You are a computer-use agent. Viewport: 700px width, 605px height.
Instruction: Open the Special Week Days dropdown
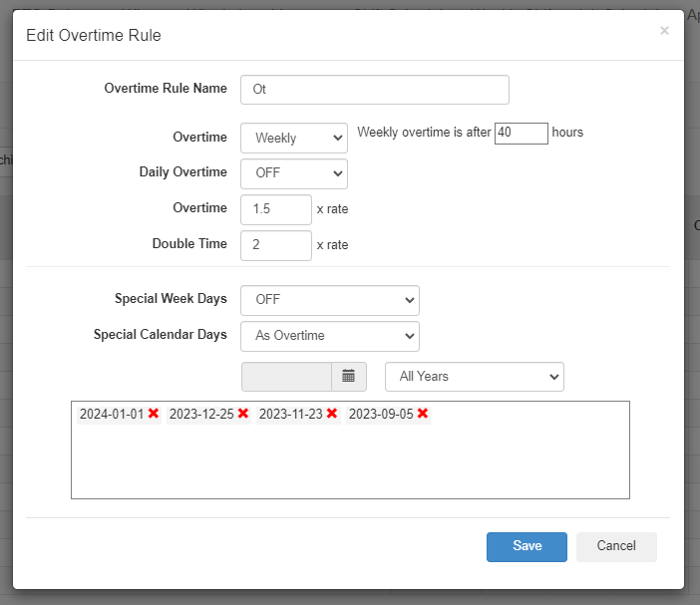[x=329, y=300]
